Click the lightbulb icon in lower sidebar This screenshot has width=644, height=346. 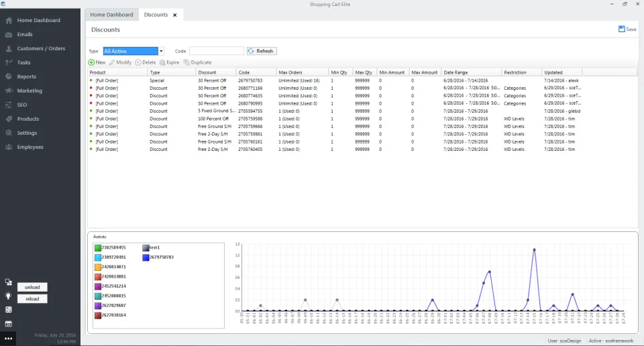click(x=8, y=296)
